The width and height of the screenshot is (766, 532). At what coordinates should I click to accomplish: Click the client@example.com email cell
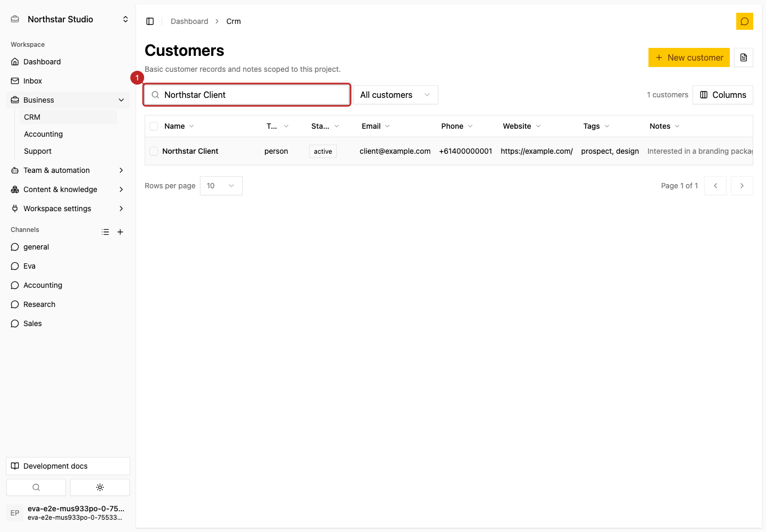pos(395,151)
